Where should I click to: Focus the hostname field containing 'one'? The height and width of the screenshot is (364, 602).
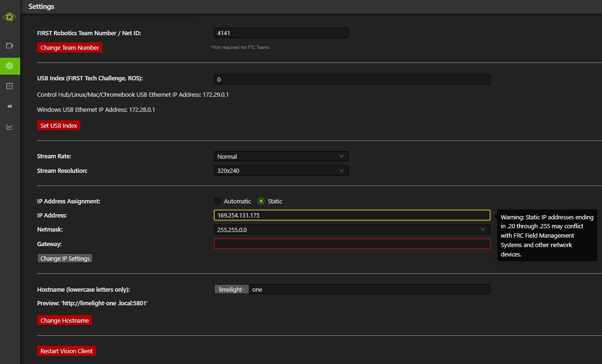(370, 289)
